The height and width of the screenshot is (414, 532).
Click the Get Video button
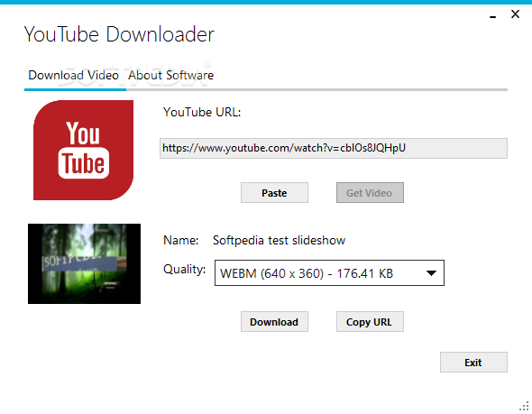(370, 193)
